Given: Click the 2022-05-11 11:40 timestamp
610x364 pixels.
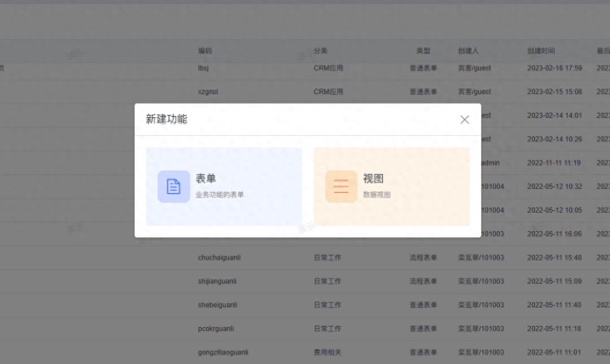Looking at the screenshot, I should (555, 305).
